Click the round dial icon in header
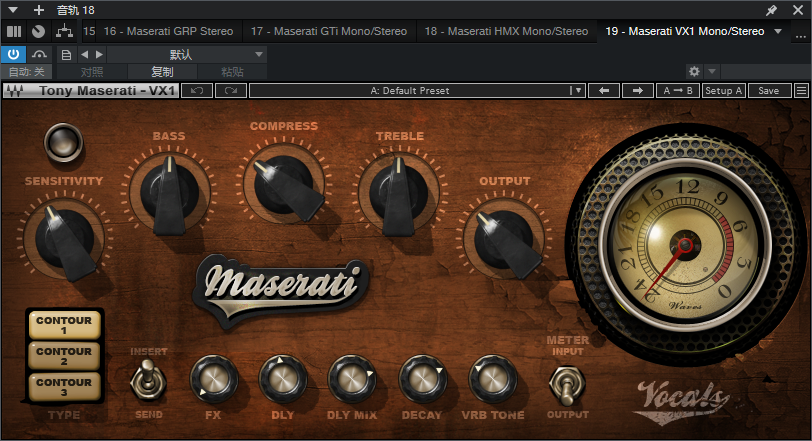The image size is (812, 441). click(38, 32)
